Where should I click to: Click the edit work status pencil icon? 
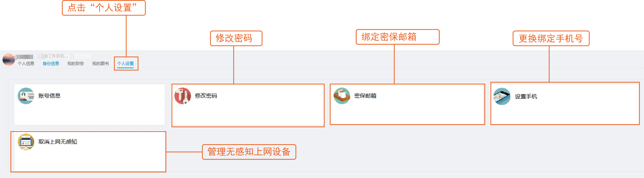tap(72, 56)
